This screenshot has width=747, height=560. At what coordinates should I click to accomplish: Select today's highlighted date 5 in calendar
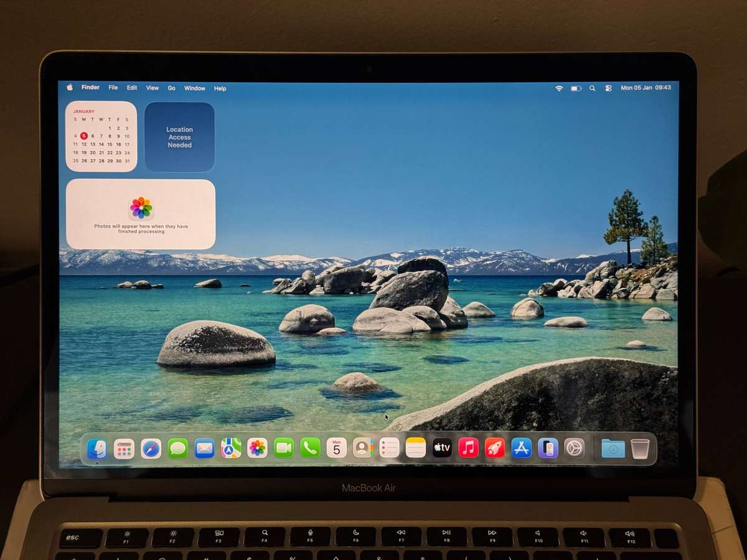point(84,136)
